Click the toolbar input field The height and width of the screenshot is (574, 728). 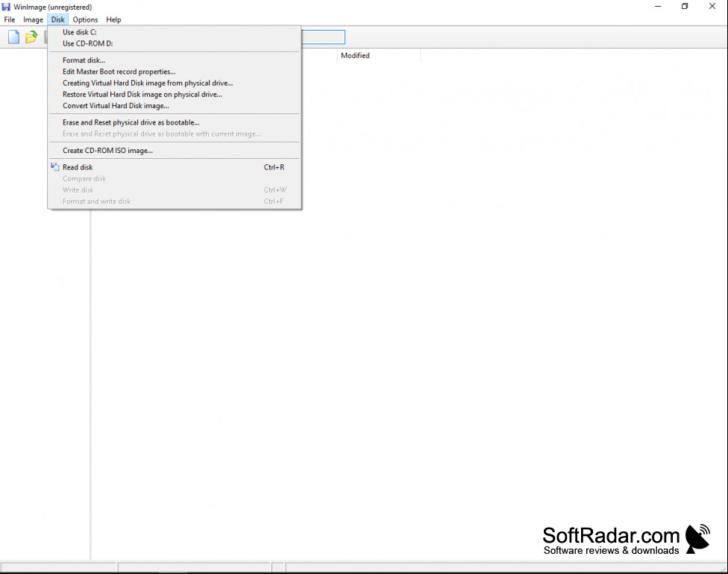323,37
